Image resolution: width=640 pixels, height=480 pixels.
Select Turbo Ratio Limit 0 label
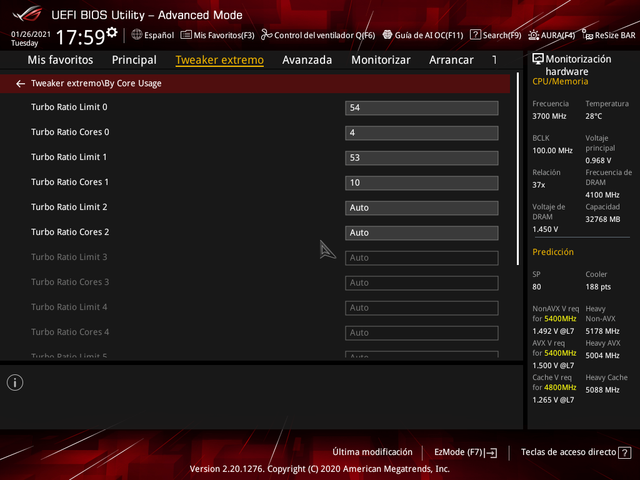tap(69, 107)
